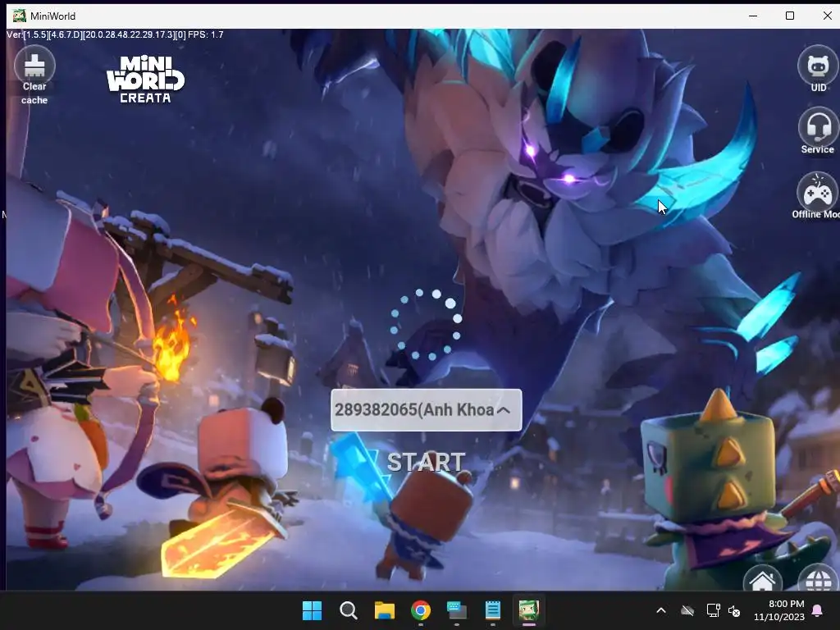Open network display tray icon
The height and width of the screenshot is (630, 840).
click(713, 610)
